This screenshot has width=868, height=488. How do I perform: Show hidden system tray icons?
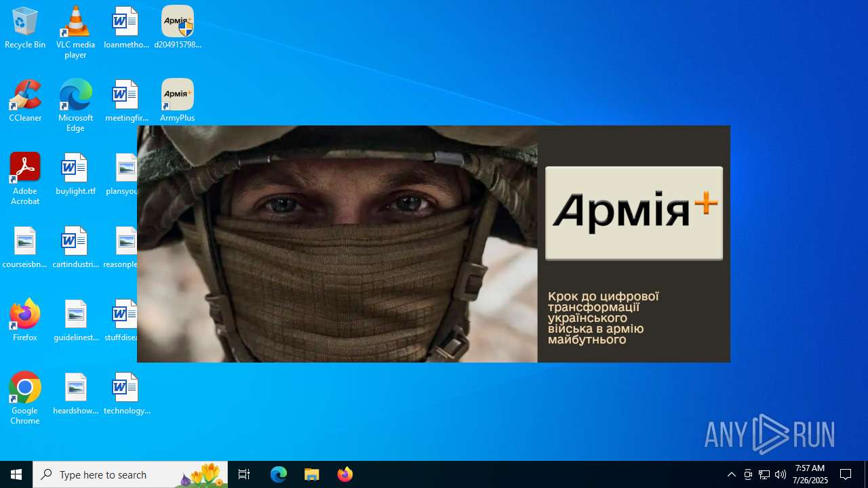click(732, 474)
